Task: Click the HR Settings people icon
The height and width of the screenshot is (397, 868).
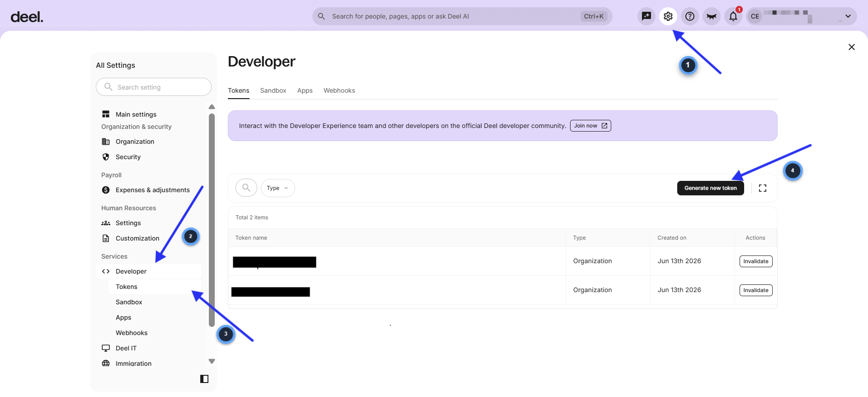Action: 106,223
